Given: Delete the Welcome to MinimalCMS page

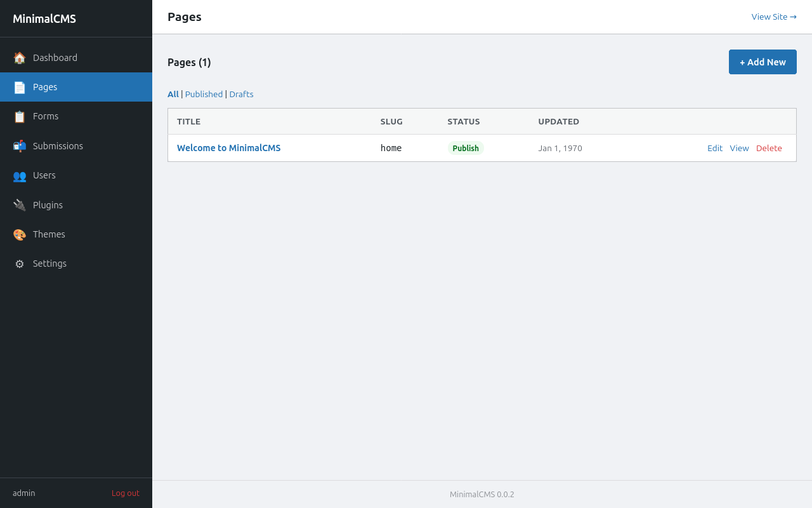Looking at the screenshot, I should (x=768, y=148).
